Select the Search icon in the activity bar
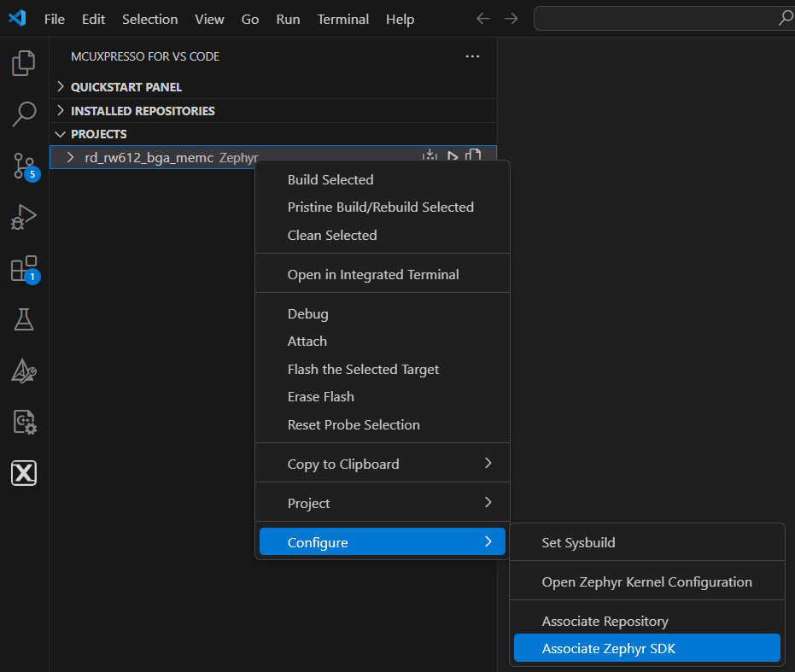 pyautogui.click(x=23, y=114)
